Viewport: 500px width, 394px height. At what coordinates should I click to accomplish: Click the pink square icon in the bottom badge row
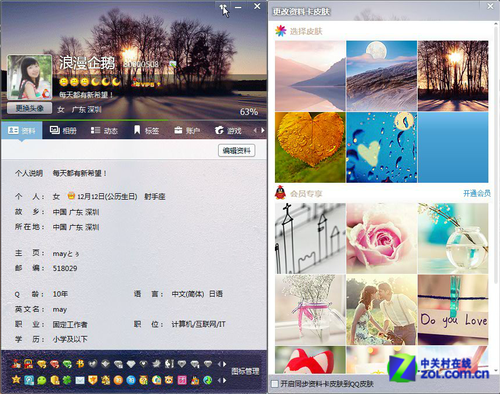pyautogui.click(x=182, y=380)
